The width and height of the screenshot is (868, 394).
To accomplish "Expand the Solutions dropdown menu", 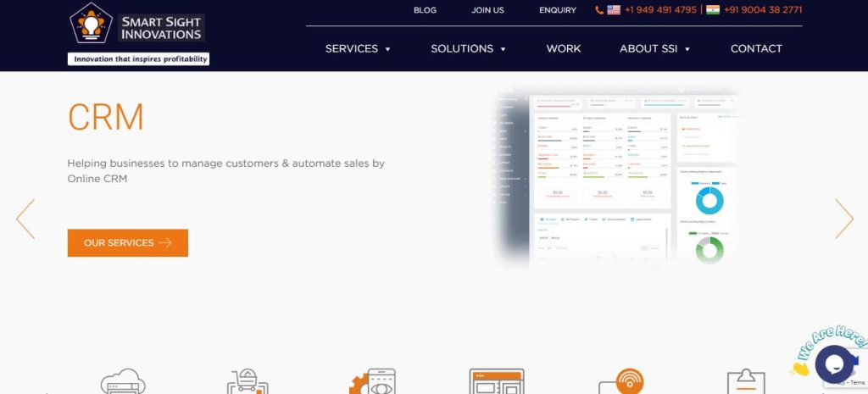I will 468,48.
